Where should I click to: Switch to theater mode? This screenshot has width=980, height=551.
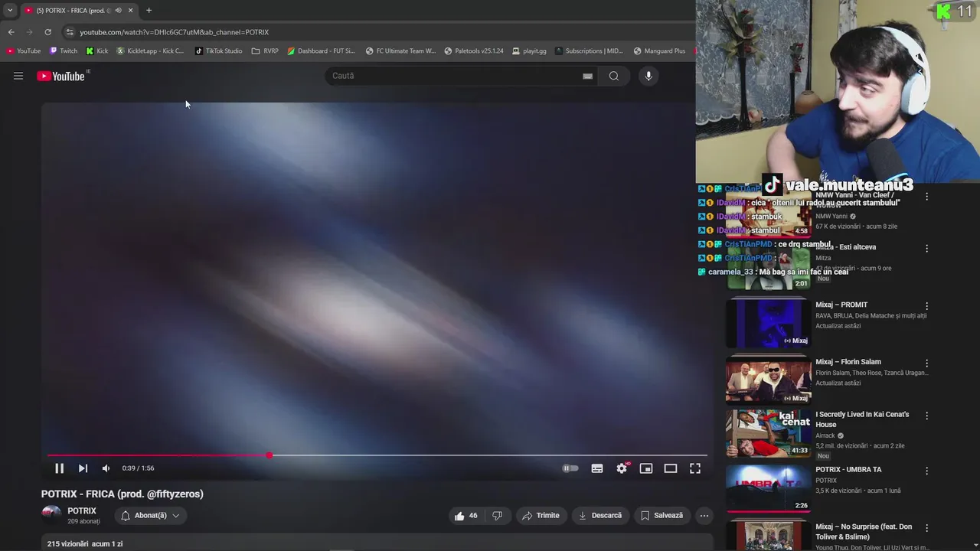[671, 468]
